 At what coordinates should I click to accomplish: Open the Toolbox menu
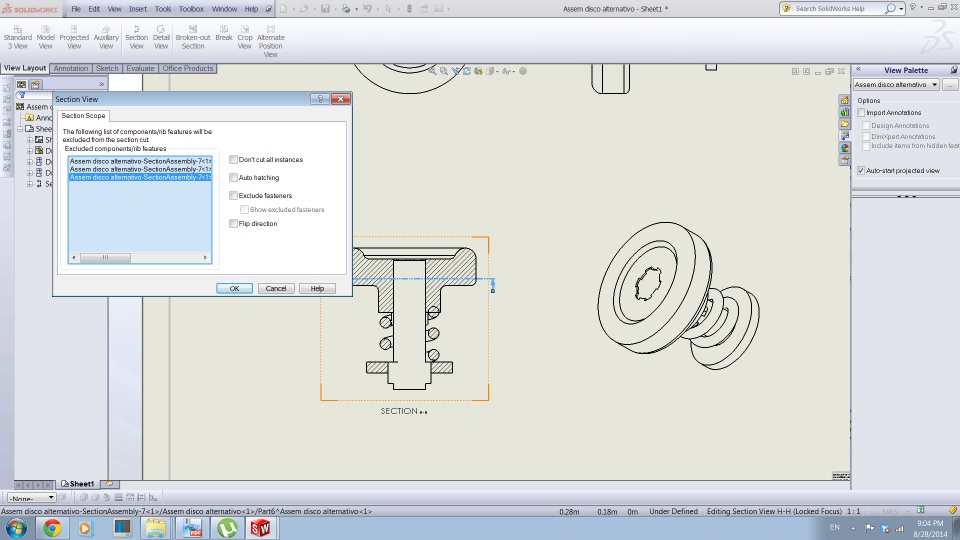tap(191, 9)
